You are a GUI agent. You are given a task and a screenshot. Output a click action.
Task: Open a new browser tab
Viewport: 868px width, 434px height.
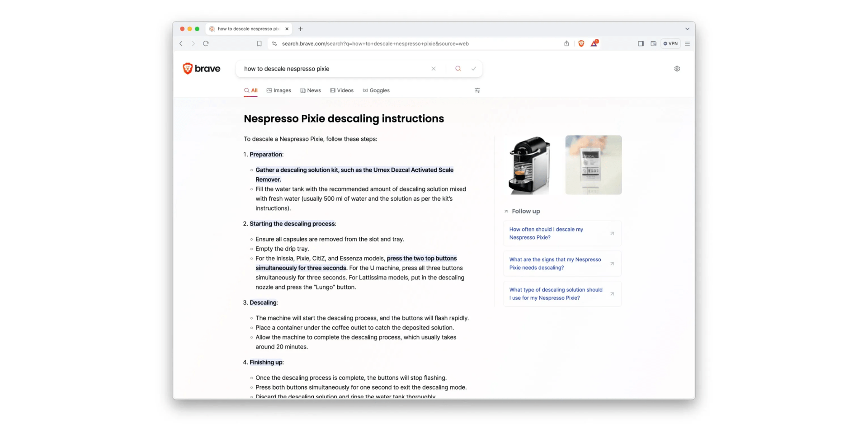[x=301, y=28]
